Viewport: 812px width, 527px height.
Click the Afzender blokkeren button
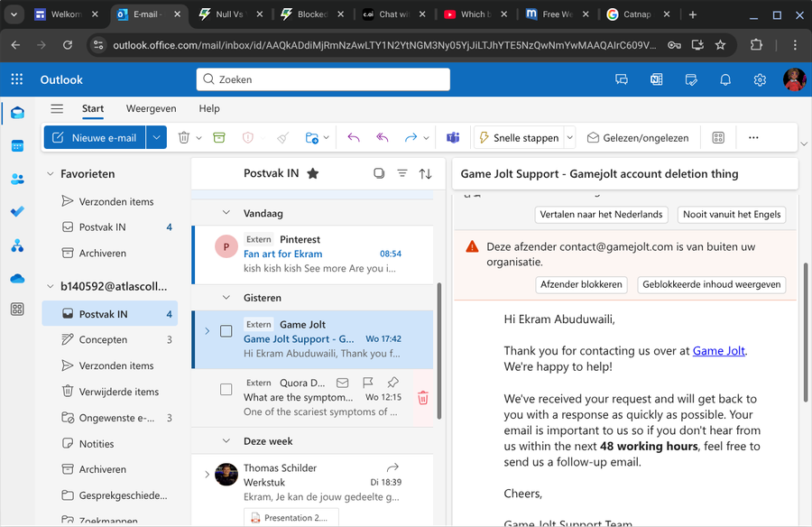coord(581,284)
